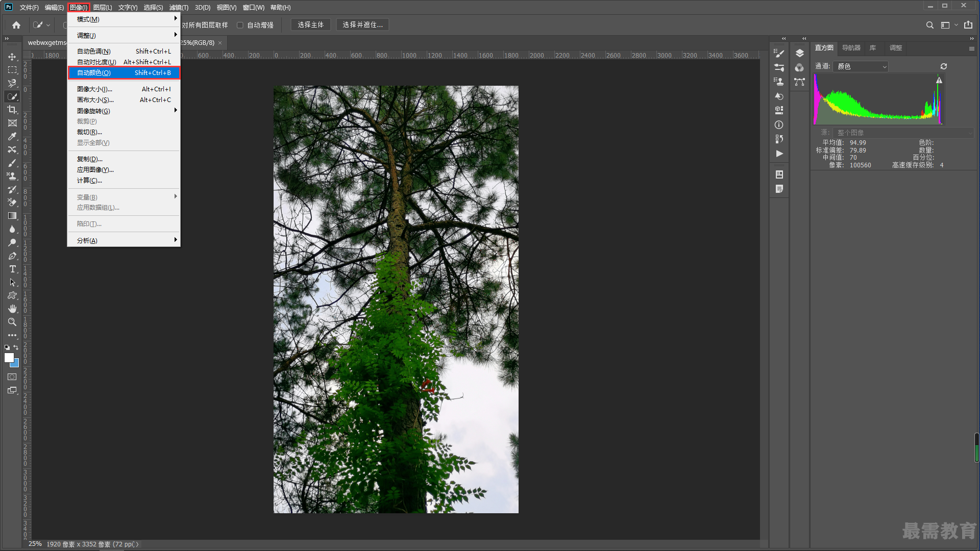The width and height of the screenshot is (980, 551).
Task: Select the Clone Stamp tool
Action: point(12,176)
